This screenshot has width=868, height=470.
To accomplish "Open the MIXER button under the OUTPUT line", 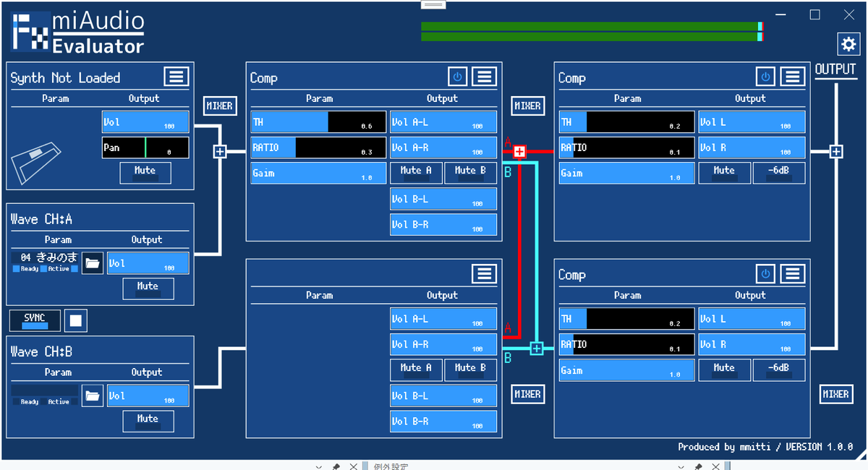I will [835, 394].
